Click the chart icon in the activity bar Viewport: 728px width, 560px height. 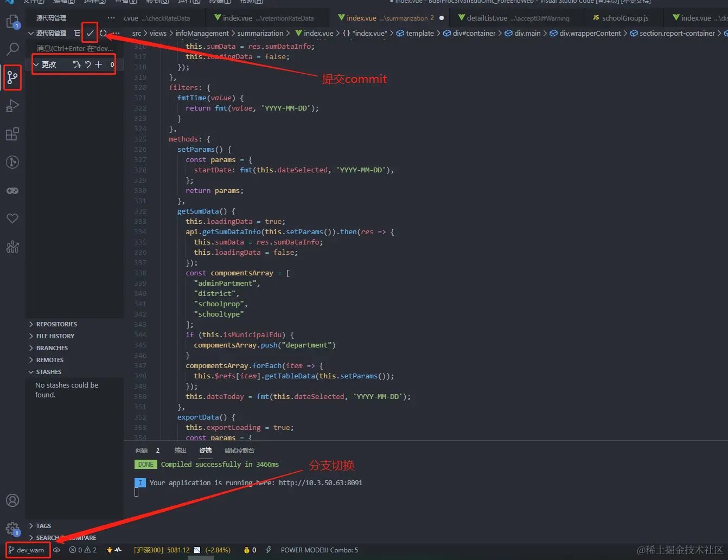[12, 247]
